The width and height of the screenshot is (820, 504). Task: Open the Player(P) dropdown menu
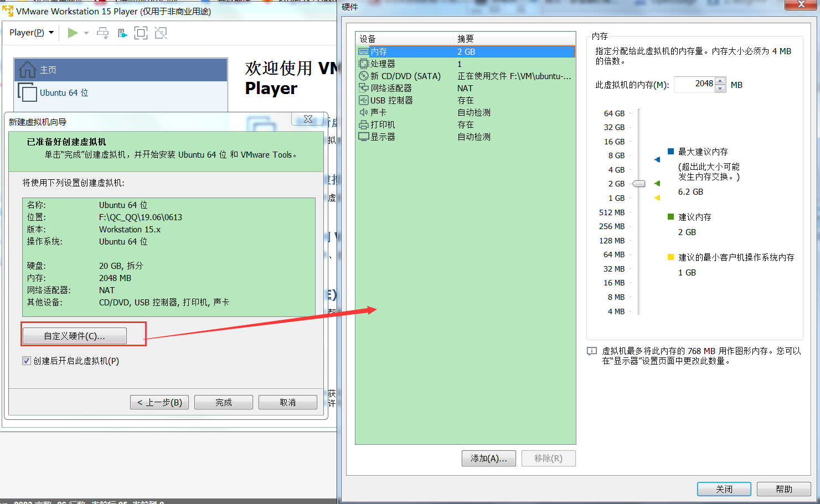point(32,33)
